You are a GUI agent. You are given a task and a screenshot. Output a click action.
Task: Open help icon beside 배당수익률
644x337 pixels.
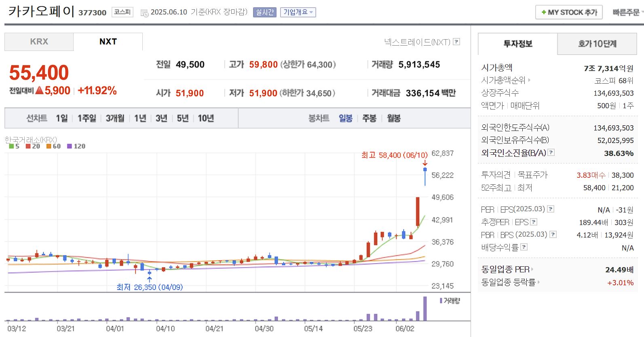coord(524,247)
